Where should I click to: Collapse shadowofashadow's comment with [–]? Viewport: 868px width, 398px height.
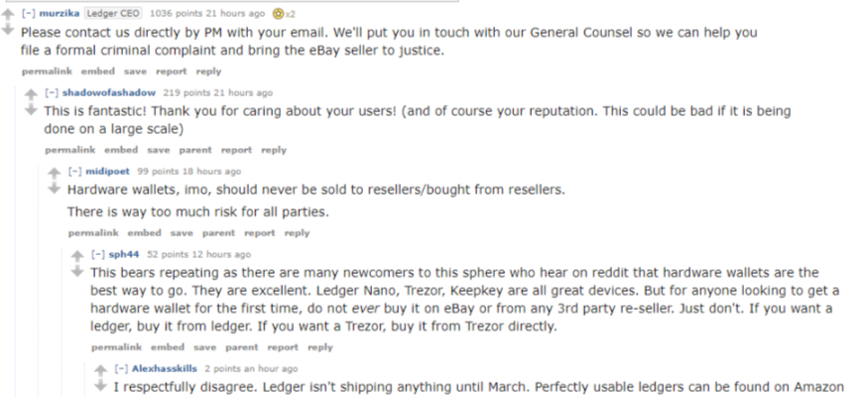click(x=51, y=92)
